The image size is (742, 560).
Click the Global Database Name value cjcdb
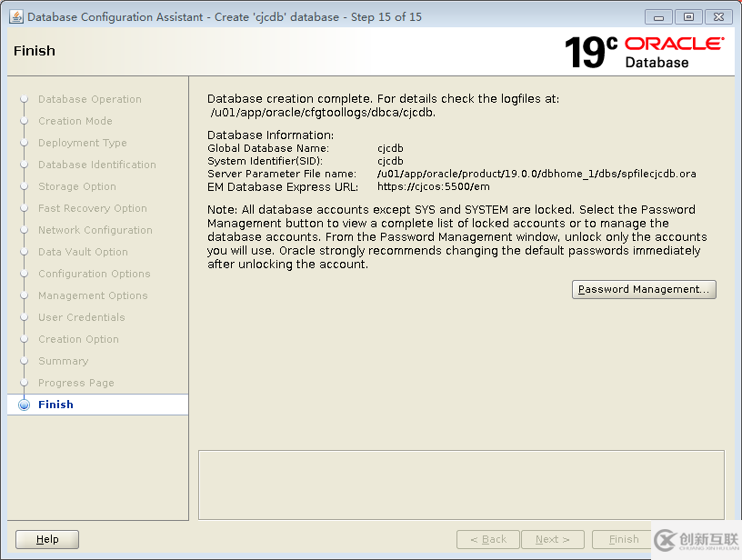390,148
